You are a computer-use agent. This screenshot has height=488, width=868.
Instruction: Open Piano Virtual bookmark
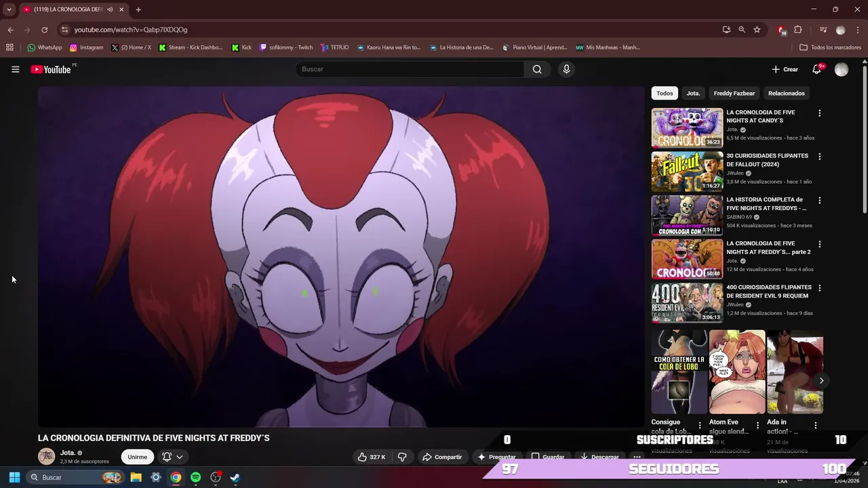tap(534, 47)
